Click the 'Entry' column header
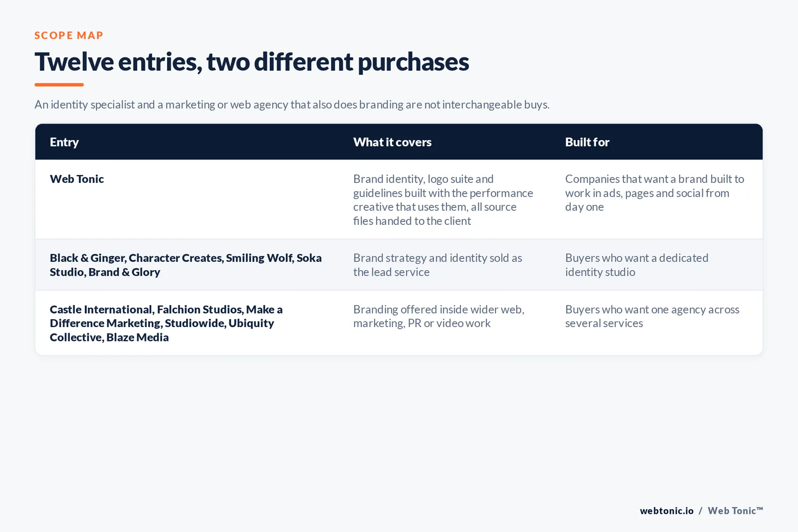The image size is (798, 532). click(64, 142)
